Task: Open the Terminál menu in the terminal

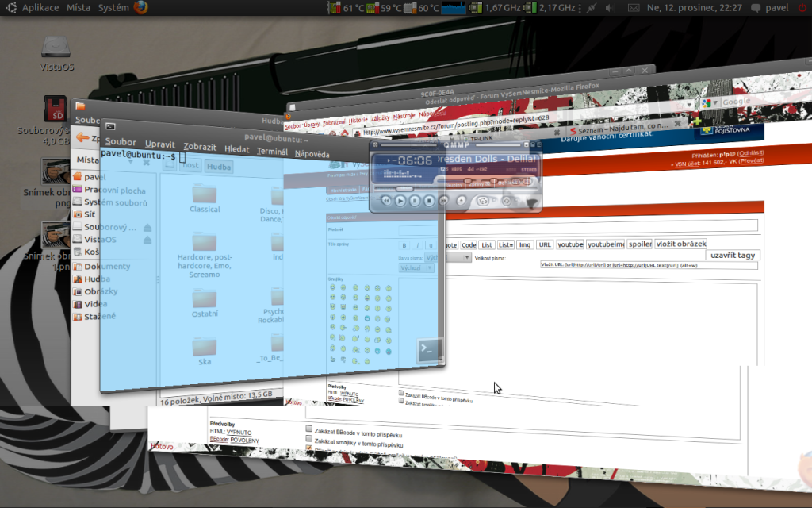Action: [x=273, y=152]
